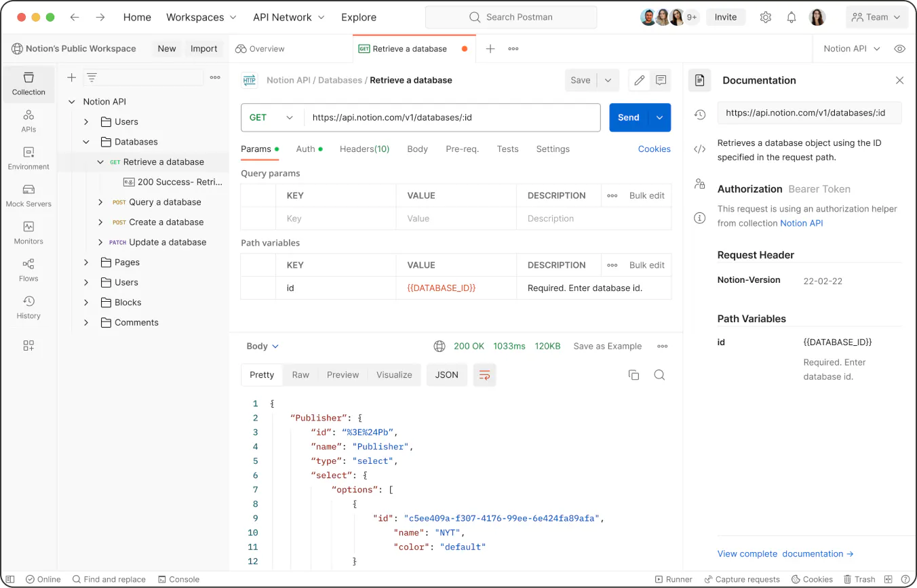Click the search icon in response panel
917x588 pixels.
659,375
